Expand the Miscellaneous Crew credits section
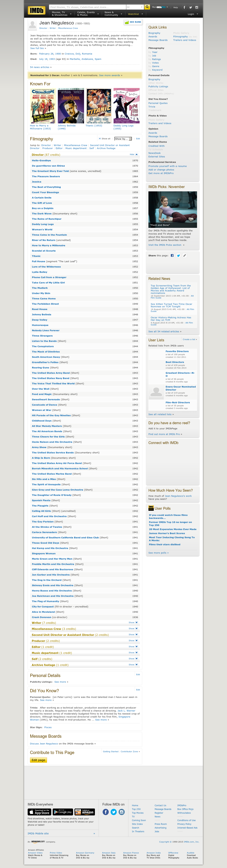The height and width of the screenshot is (868, 227). pos(133,629)
